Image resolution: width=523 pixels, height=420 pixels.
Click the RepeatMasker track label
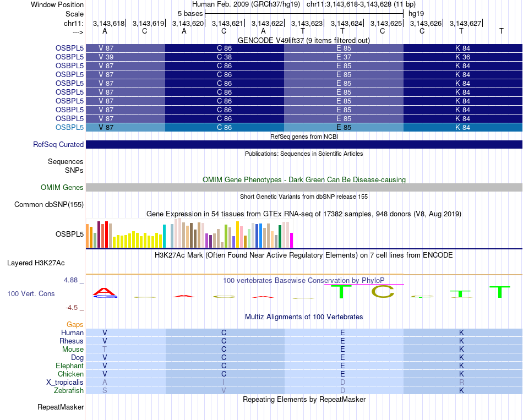61,407
